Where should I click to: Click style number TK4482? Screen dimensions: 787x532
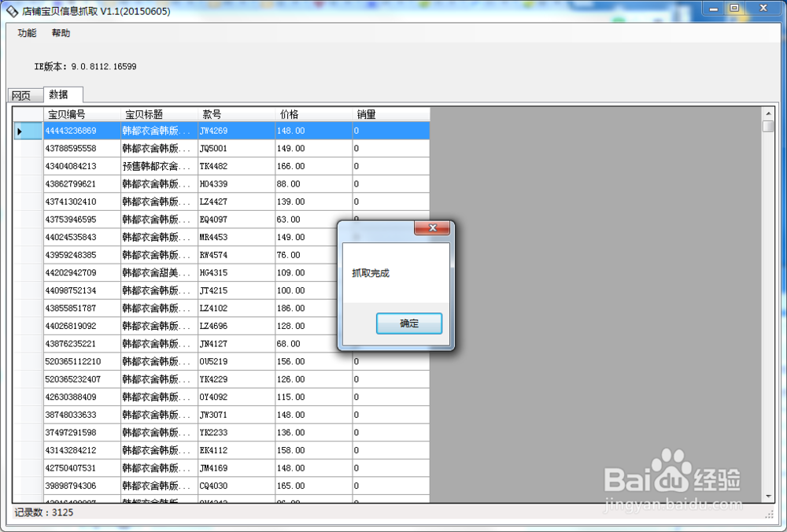[236, 166]
